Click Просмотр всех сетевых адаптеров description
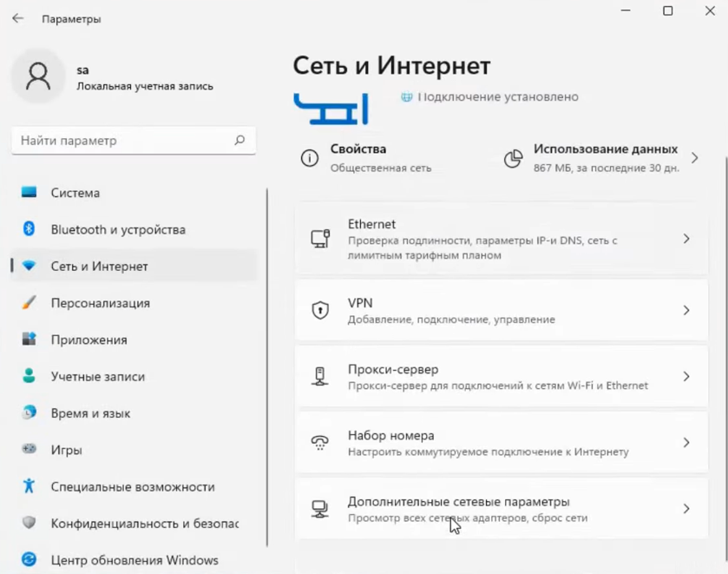Image resolution: width=728 pixels, height=574 pixels. pos(468,518)
